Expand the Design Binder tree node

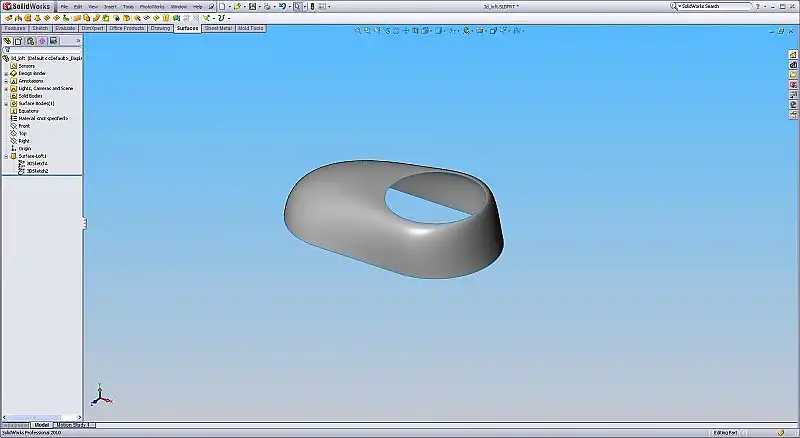click(6, 73)
